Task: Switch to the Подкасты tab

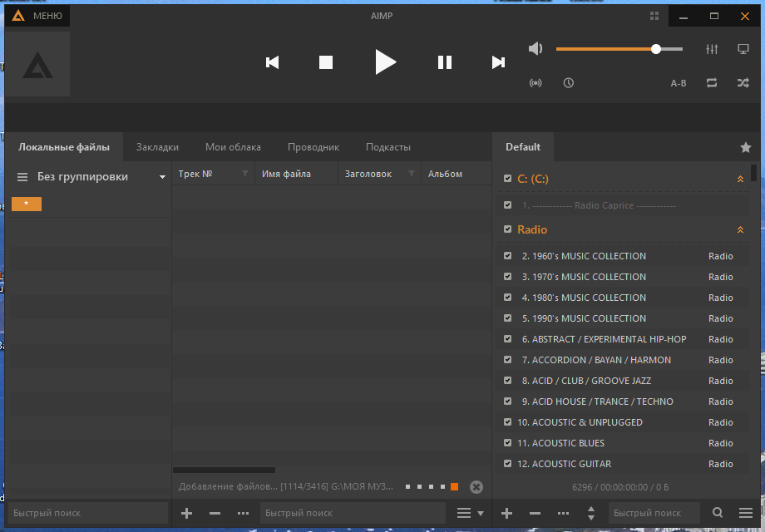Action: tap(388, 147)
